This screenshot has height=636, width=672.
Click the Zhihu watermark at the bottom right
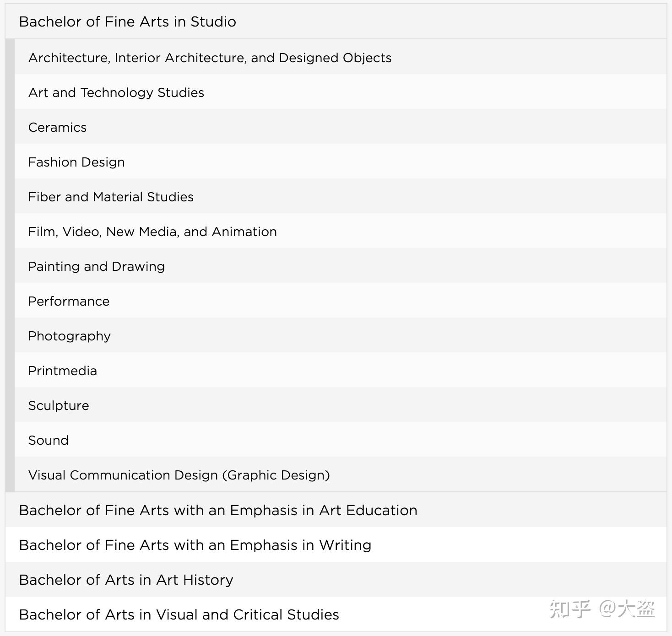[x=602, y=609]
